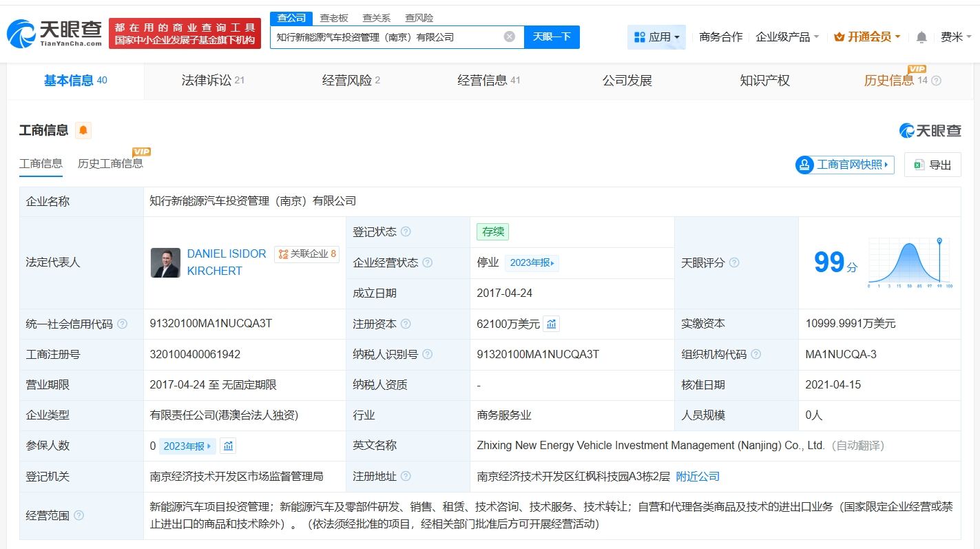
Task: Clear the search box with X icon
Action: tap(509, 37)
